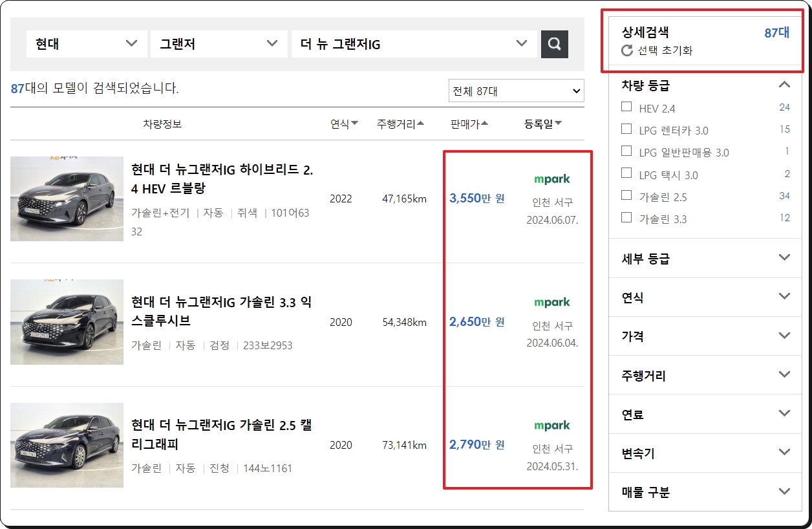Click the 2,790만 원 price
Viewport: 812px width, 529px height.
(x=477, y=444)
